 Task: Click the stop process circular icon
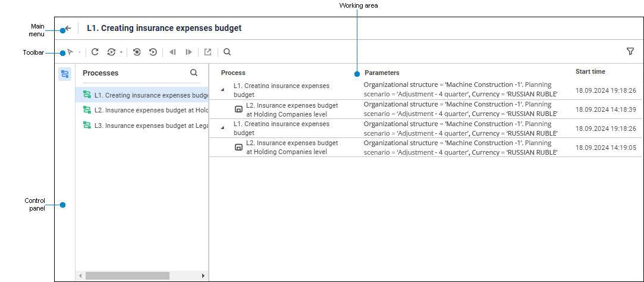click(137, 52)
